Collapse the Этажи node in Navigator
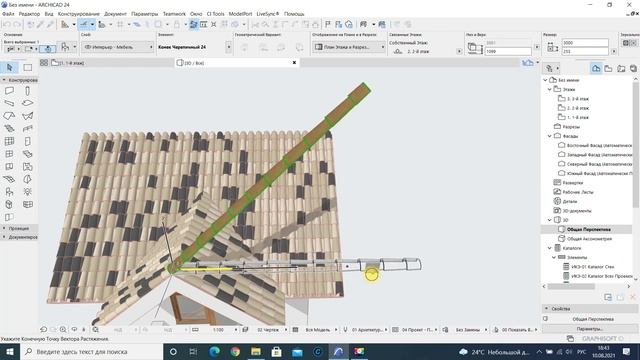 coord(550,89)
